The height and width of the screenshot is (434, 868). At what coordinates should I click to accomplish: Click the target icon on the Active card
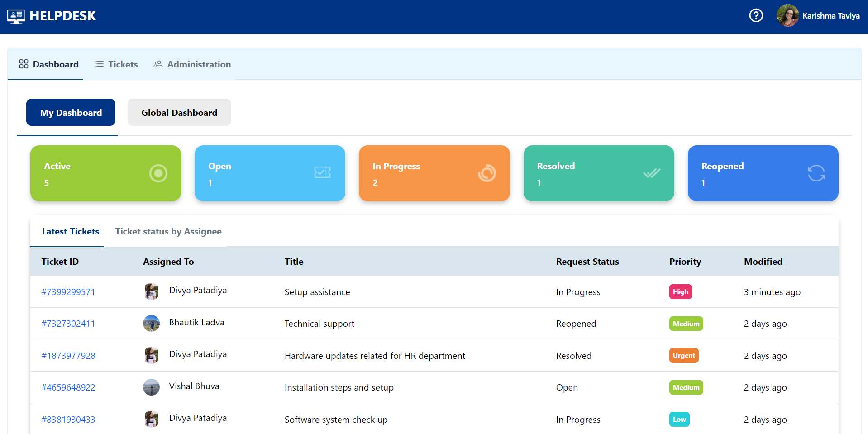click(x=158, y=173)
